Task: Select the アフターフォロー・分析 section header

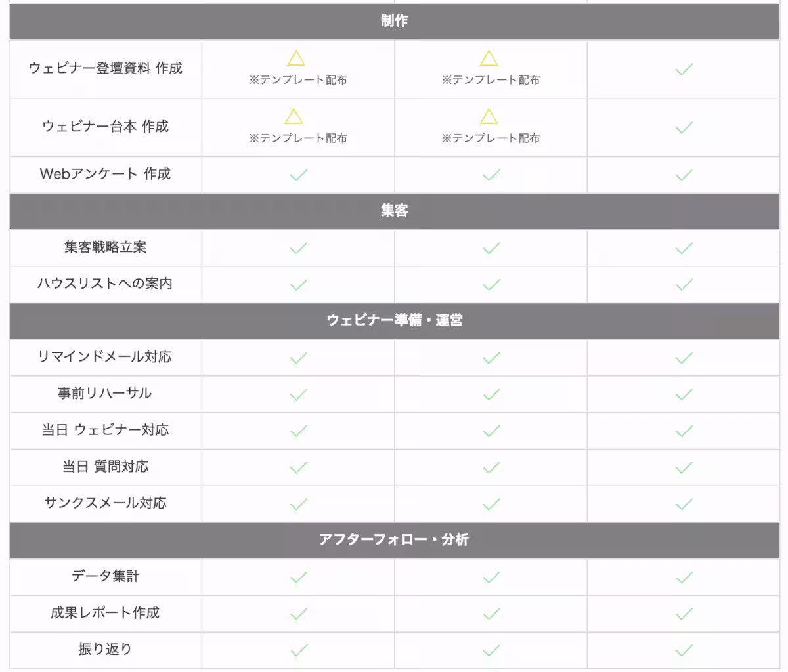Action: pos(394,540)
